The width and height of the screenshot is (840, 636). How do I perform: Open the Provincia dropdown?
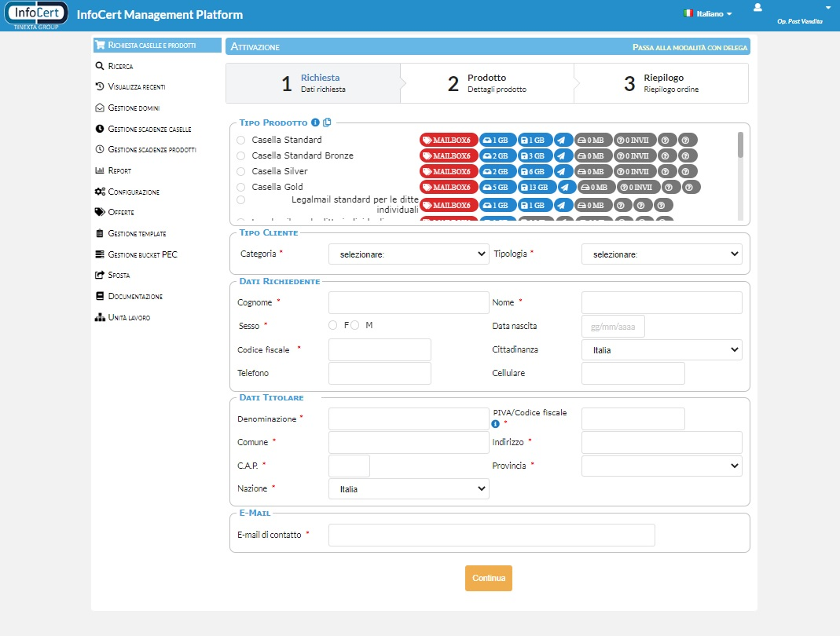pyautogui.click(x=662, y=466)
